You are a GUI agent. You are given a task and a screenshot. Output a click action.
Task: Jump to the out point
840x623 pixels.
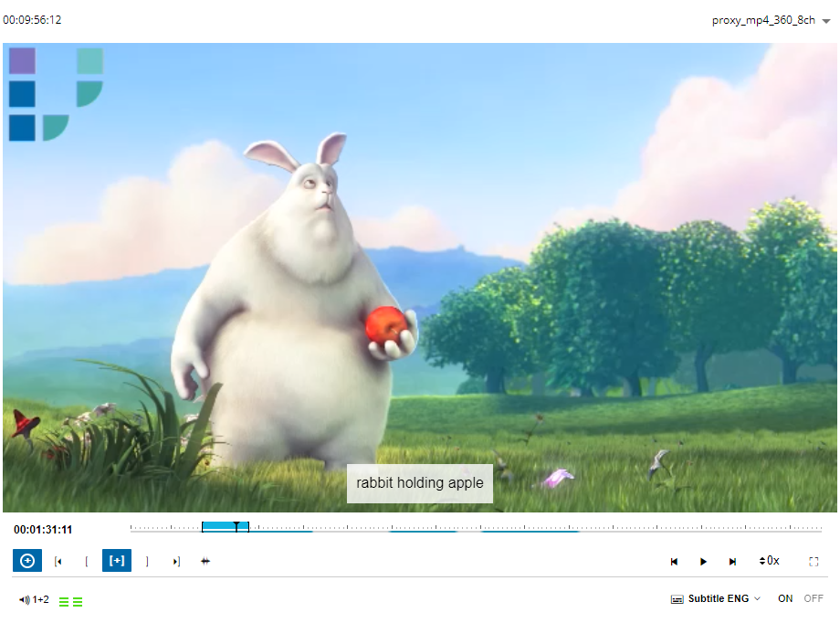point(176,562)
